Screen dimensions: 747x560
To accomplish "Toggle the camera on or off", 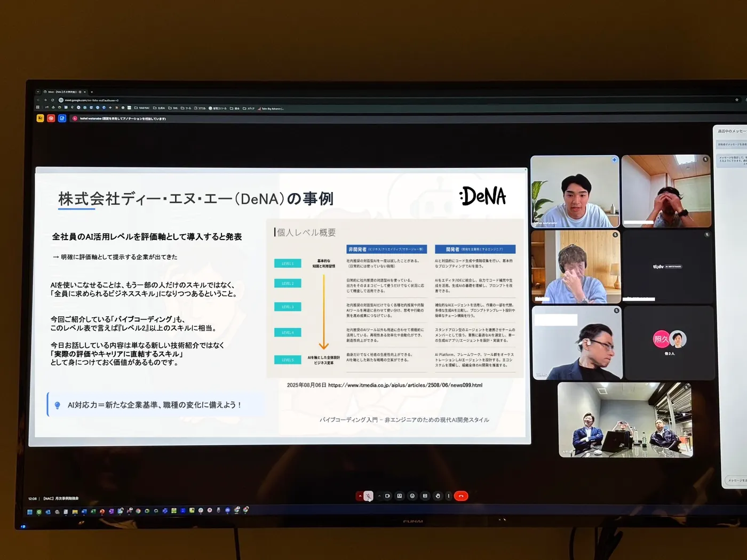I will click(387, 496).
